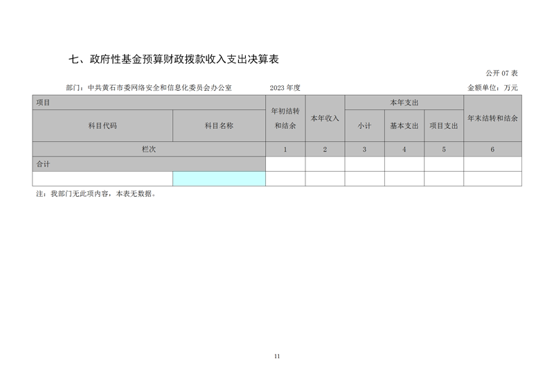Select the 项目支出 column header

[444, 126]
